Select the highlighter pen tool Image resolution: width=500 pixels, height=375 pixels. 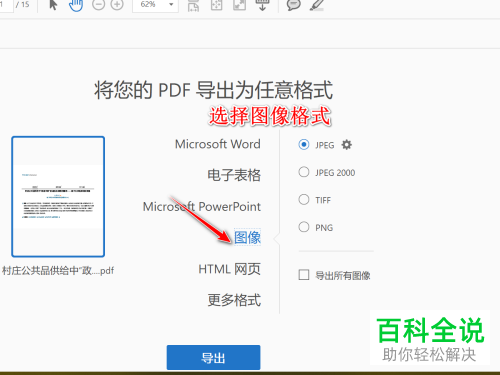click(317, 5)
